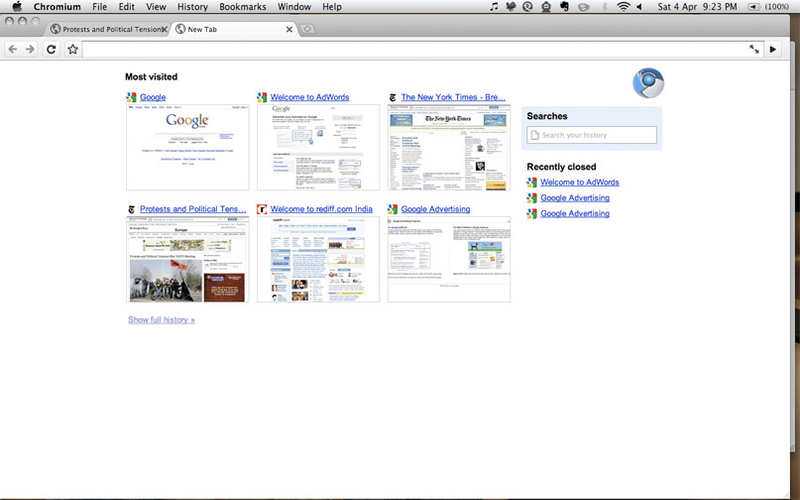The width and height of the screenshot is (800, 500).
Task: Reopen last Google Advertising in Recently closed
Action: 575,214
